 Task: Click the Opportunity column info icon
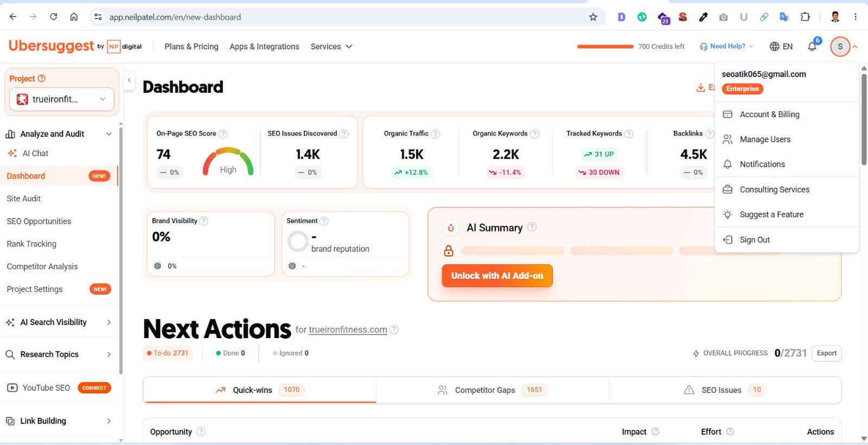pos(201,431)
